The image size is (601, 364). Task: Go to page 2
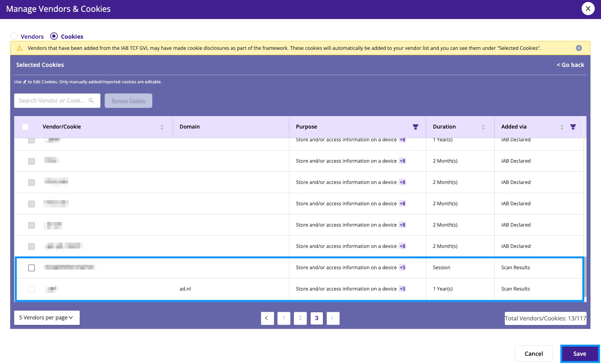(x=300, y=318)
